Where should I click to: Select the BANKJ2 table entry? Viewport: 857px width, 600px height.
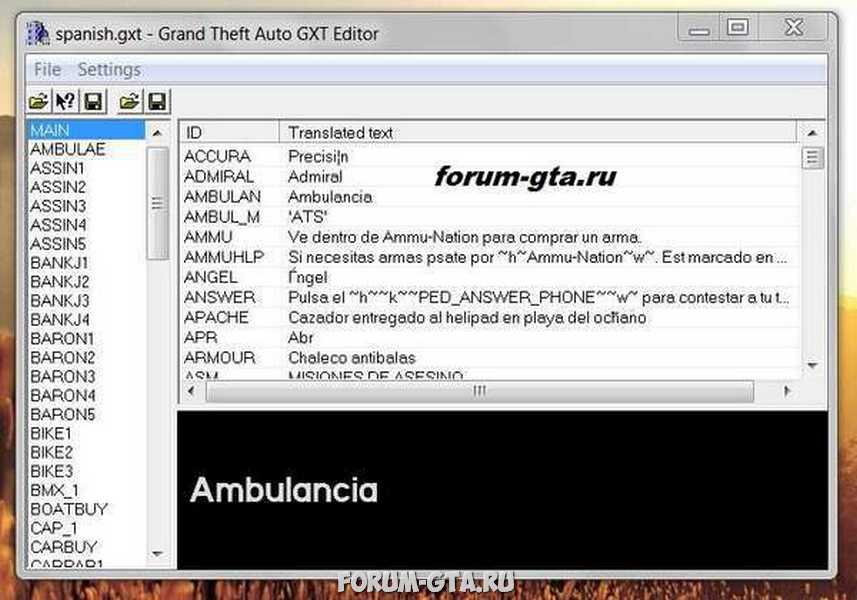[87, 282]
